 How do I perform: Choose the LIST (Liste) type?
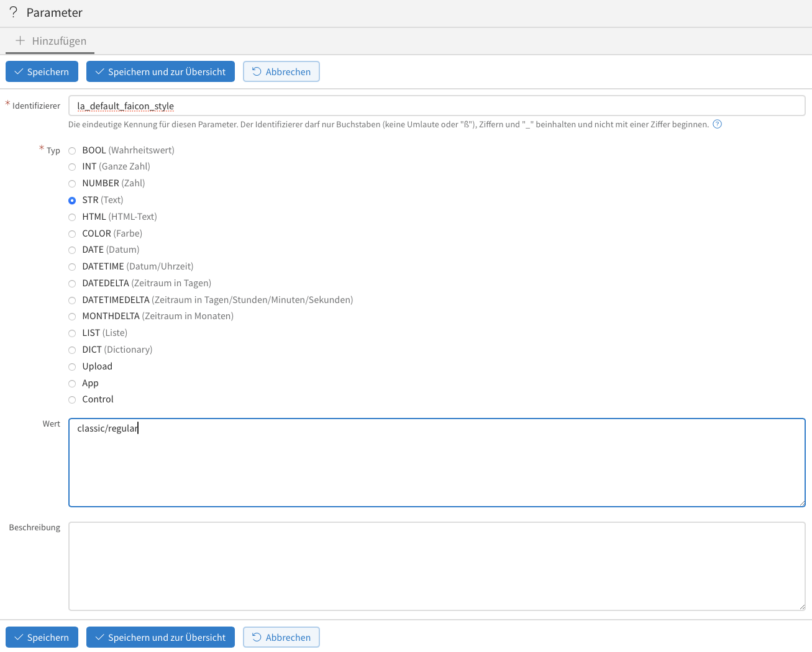(72, 333)
